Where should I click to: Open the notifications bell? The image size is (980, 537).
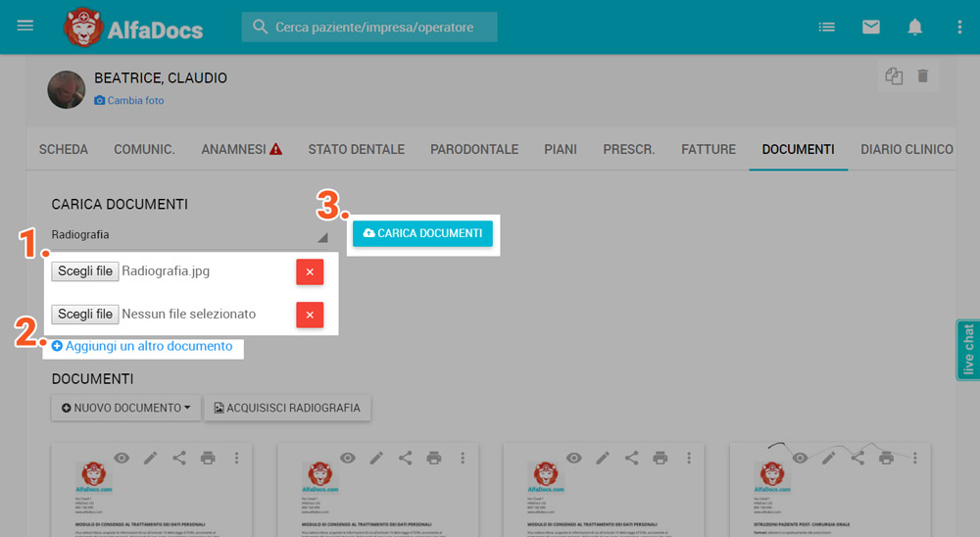click(915, 27)
